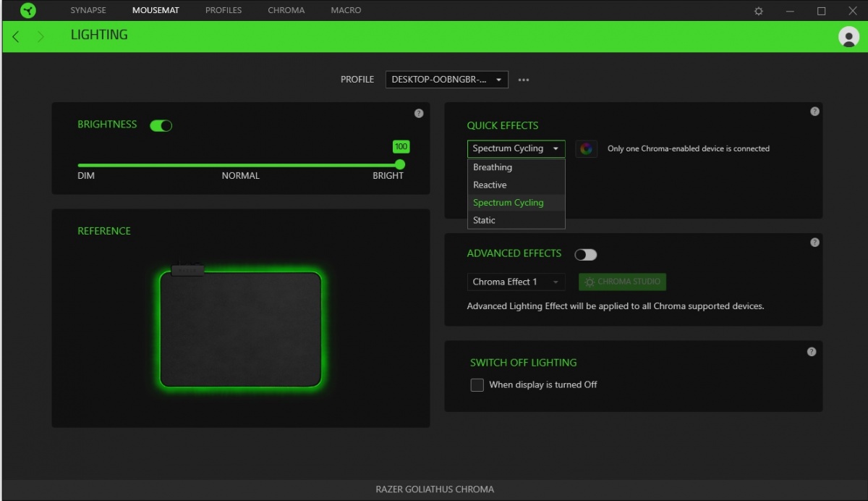
Task: Open the Profiles tab
Action: [x=224, y=11]
